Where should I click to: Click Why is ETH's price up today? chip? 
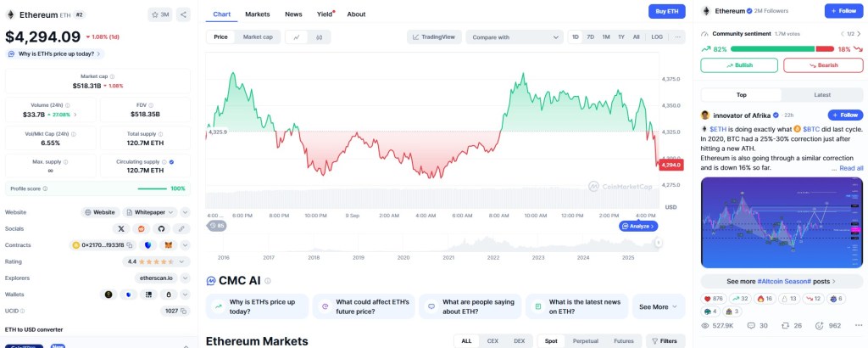click(x=55, y=54)
